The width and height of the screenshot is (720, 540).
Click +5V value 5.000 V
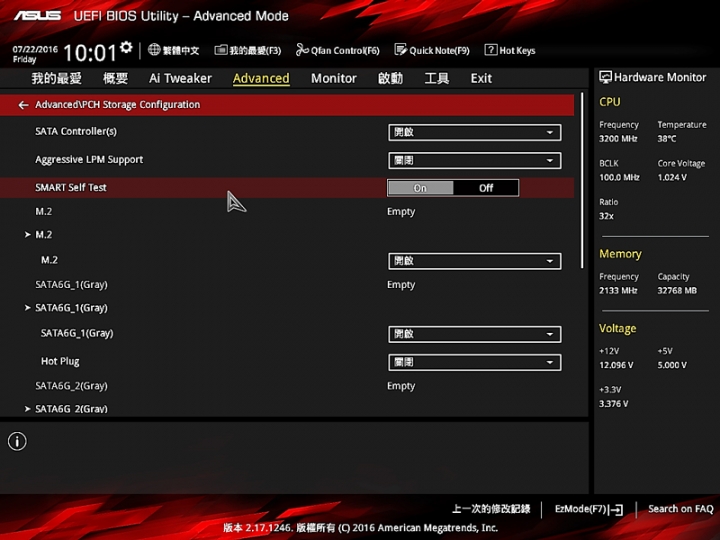(x=672, y=365)
